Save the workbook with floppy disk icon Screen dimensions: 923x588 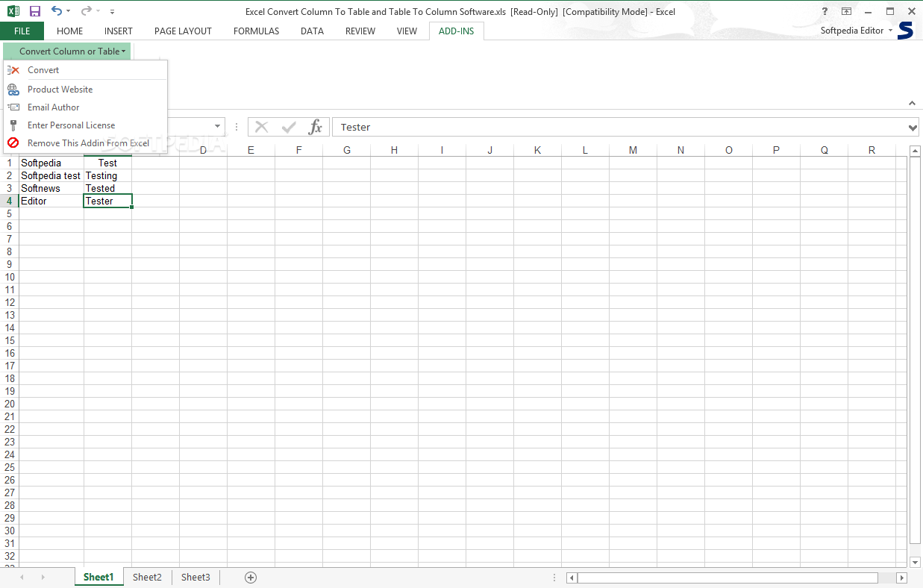tap(34, 11)
